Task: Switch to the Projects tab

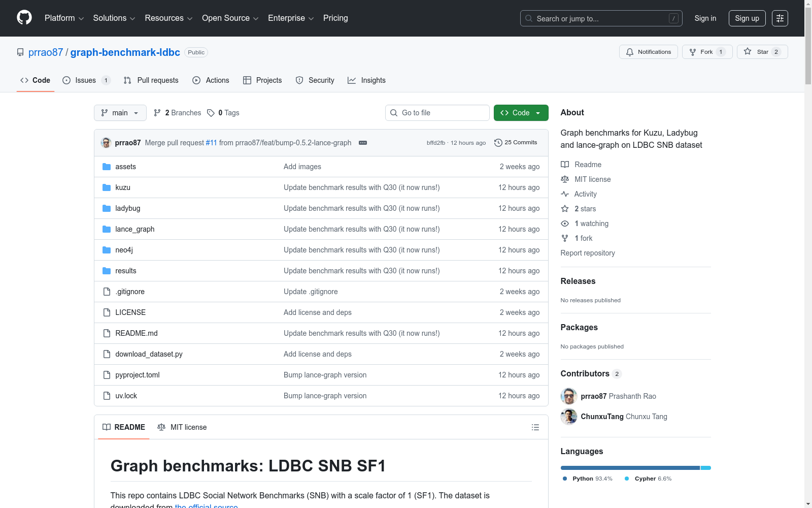Action: click(x=262, y=80)
